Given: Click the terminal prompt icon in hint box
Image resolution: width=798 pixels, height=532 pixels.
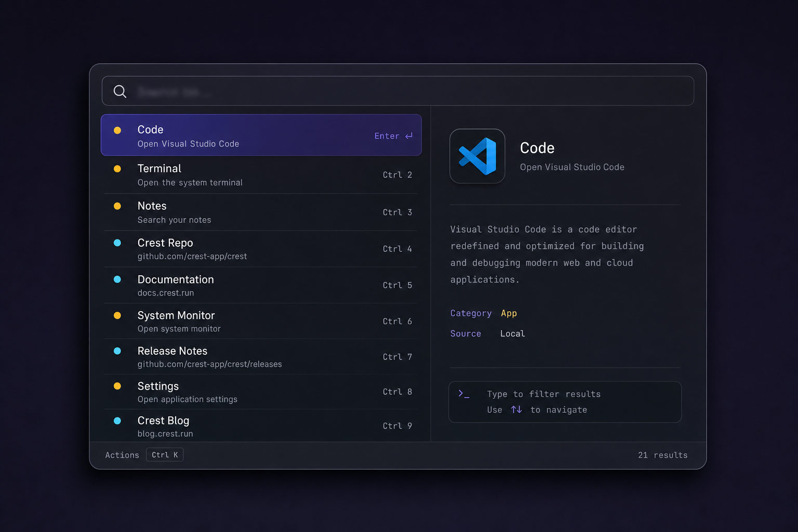Looking at the screenshot, I should (x=464, y=394).
